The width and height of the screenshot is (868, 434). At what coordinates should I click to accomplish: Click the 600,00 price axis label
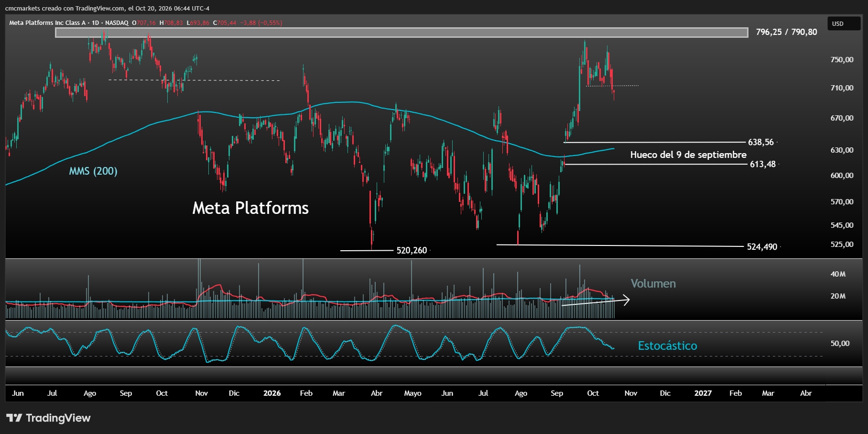(x=842, y=176)
